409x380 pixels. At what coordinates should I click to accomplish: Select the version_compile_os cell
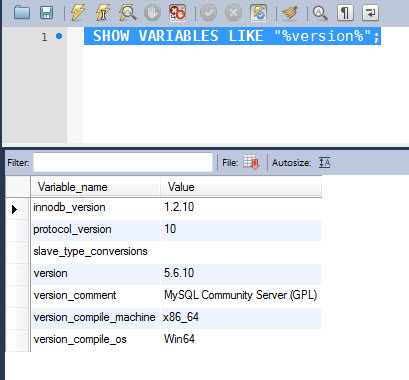(x=96, y=340)
